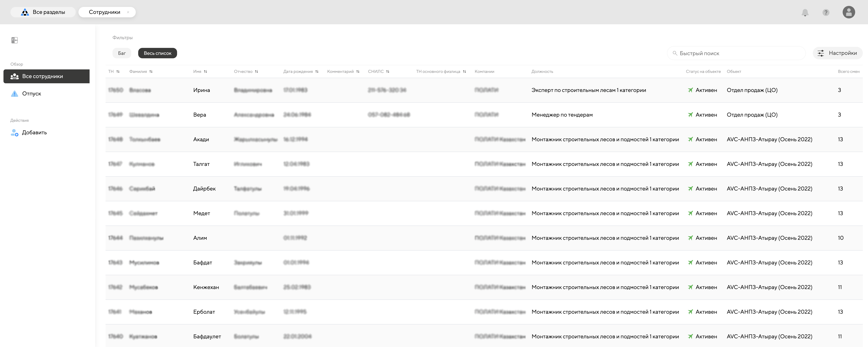The width and height of the screenshot is (868, 347).
Task: Select the name Алим
Action: click(x=200, y=238)
